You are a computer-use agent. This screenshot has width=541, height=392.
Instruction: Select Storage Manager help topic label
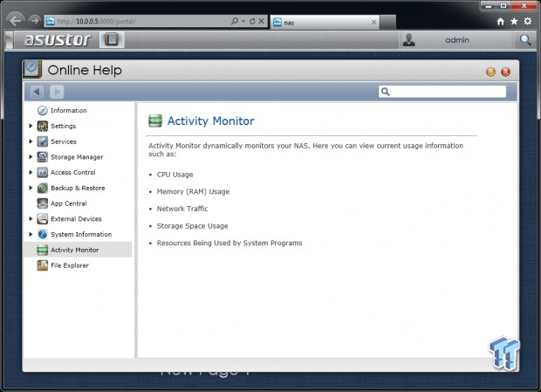(77, 157)
